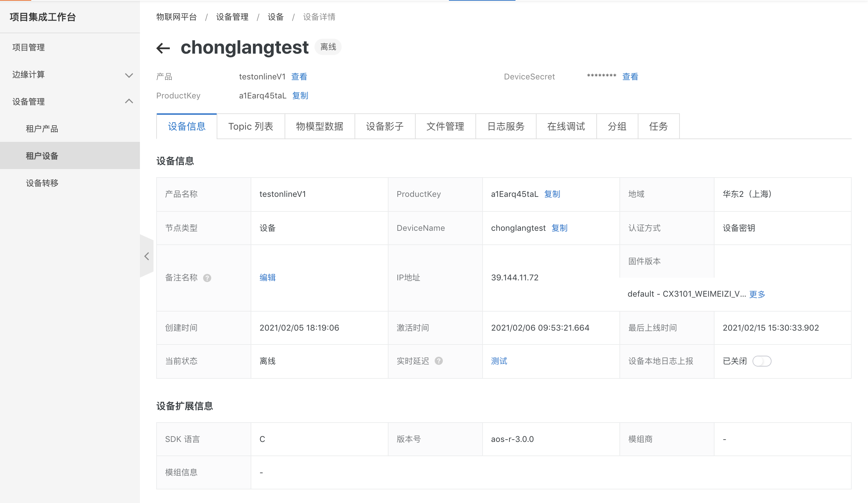Click the help icon beside 备注名称

tap(207, 278)
